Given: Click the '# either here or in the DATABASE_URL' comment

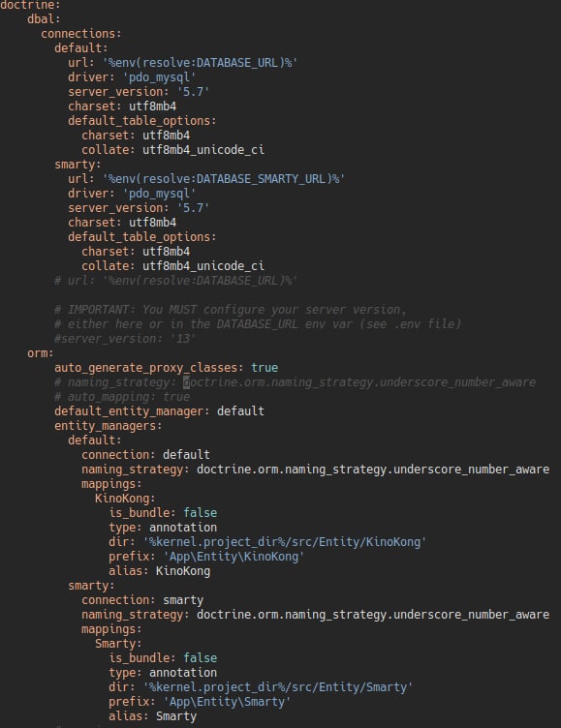Looking at the screenshot, I should coord(258,324).
